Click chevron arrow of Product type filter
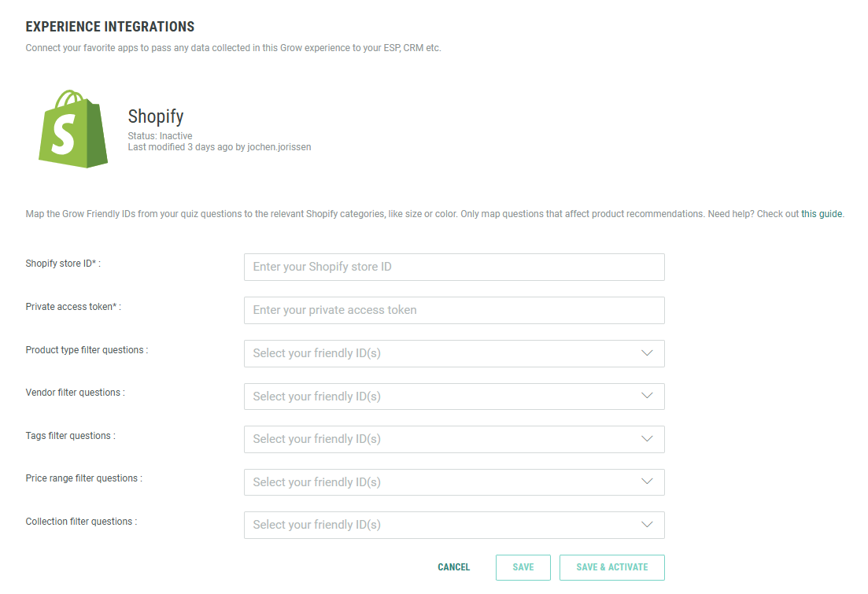 pyautogui.click(x=647, y=353)
